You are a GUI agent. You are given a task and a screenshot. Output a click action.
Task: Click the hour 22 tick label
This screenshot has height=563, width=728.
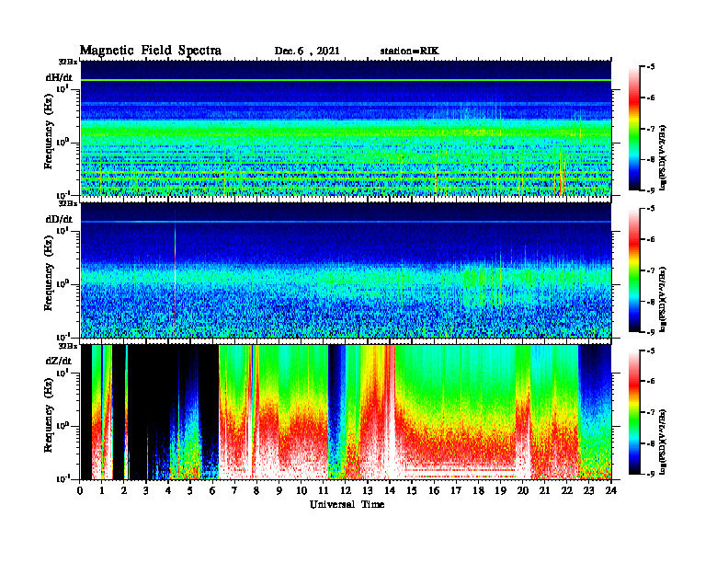pyautogui.click(x=567, y=490)
